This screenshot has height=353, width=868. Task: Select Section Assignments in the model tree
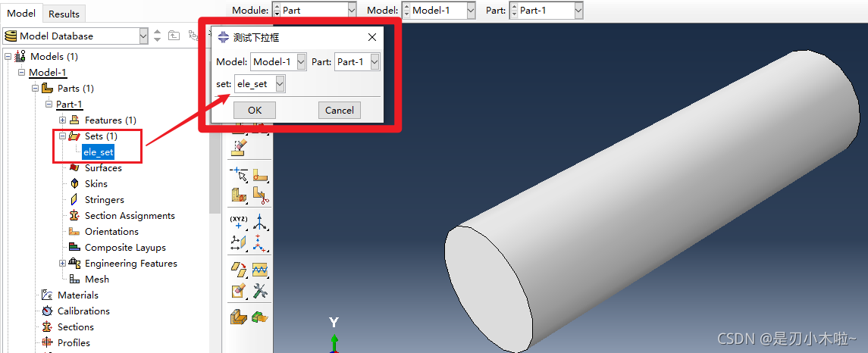click(130, 216)
